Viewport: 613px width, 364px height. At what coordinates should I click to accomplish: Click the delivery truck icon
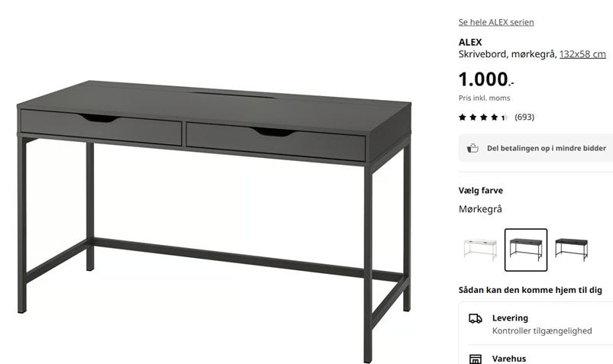(476, 319)
